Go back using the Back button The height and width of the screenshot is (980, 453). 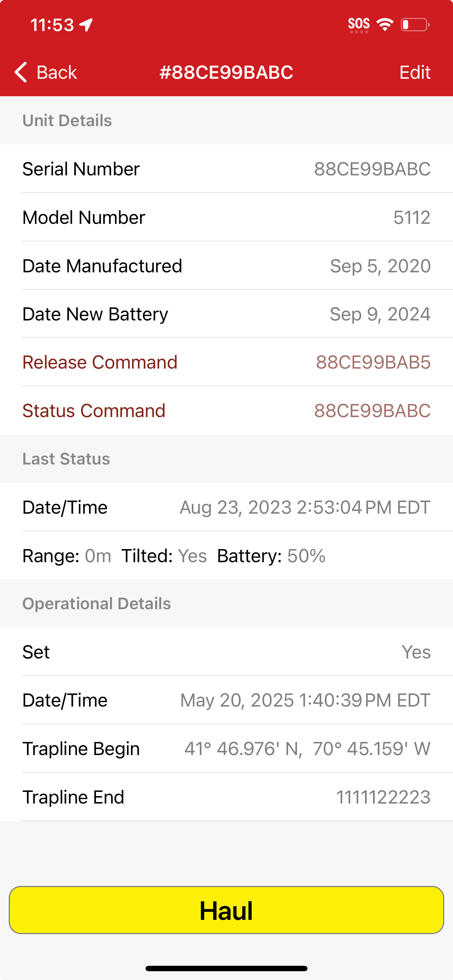pyautogui.click(x=46, y=72)
